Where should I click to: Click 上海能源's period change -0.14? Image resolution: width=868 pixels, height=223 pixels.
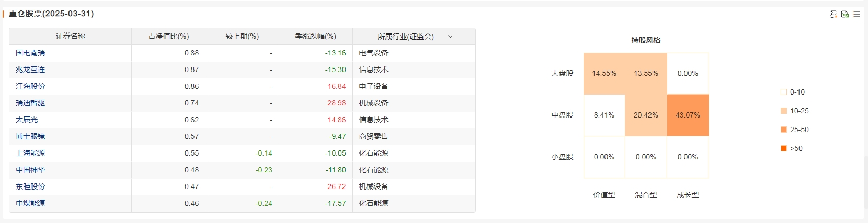click(x=264, y=153)
